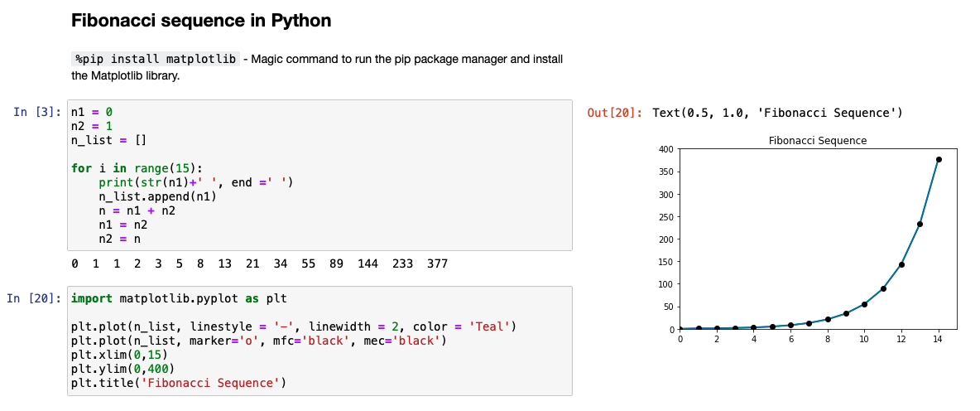Click the value 377 in printed output
This screenshot has height=411, width=980.
pyautogui.click(x=437, y=264)
